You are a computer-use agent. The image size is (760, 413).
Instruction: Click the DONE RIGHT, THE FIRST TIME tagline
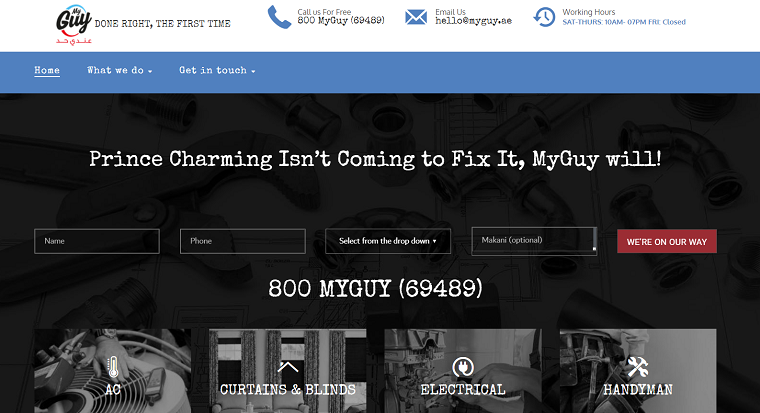(x=162, y=24)
